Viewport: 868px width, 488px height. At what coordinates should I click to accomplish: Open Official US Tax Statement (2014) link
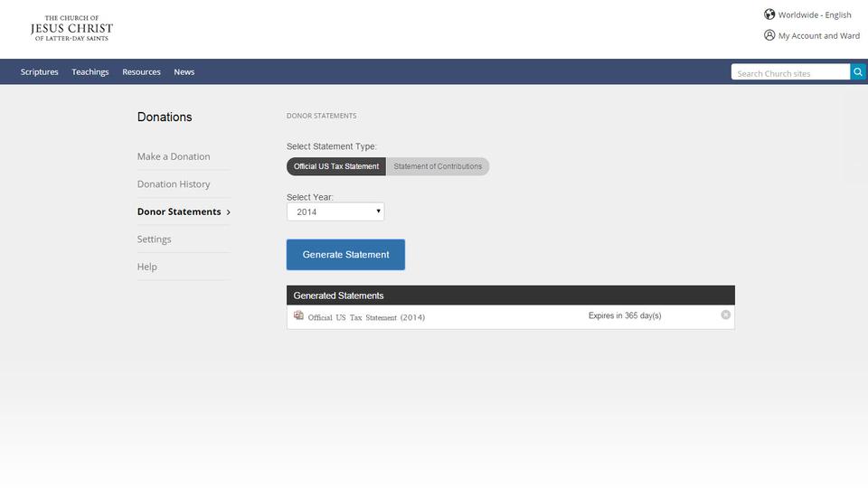coord(366,317)
